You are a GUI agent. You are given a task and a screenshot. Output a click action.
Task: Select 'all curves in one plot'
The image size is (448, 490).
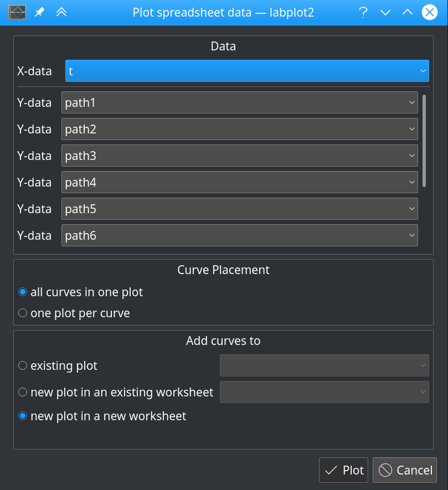(22, 292)
